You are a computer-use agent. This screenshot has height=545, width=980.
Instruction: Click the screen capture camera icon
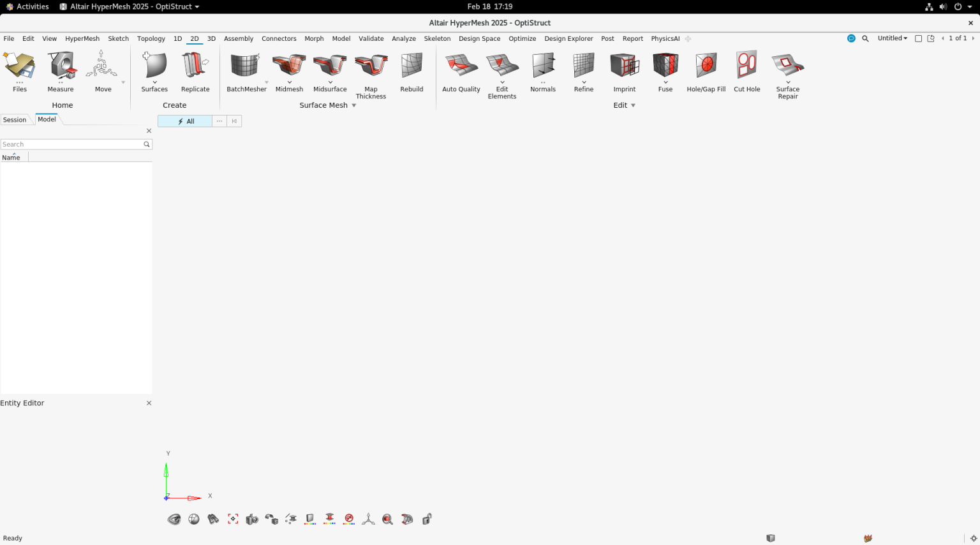(252, 519)
